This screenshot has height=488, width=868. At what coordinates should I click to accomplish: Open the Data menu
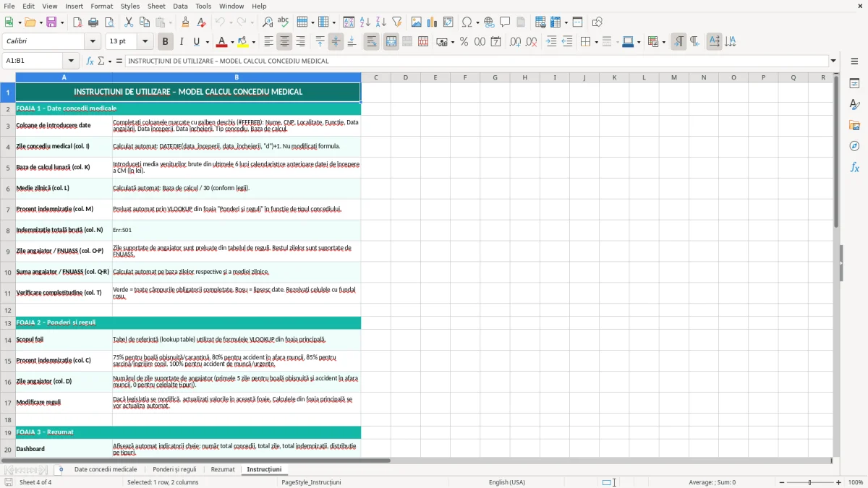(180, 6)
